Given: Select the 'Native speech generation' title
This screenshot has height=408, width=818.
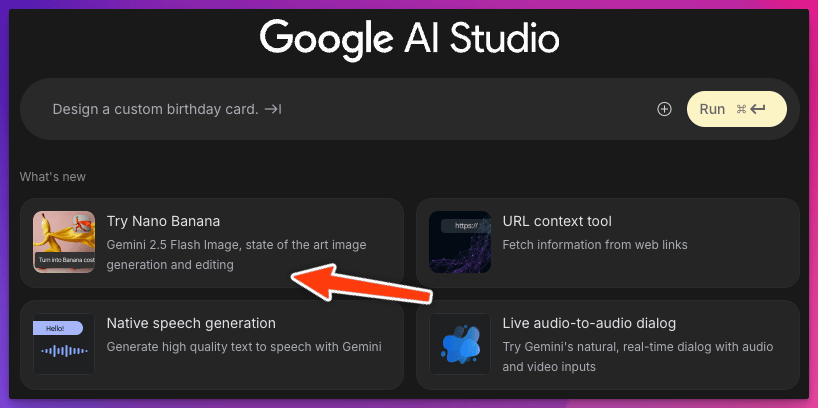Looking at the screenshot, I should pos(191,323).
